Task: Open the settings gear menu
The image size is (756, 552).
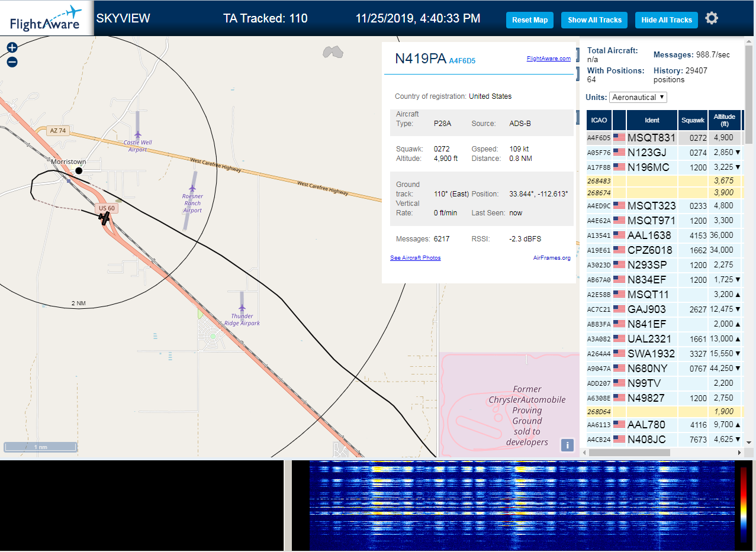Action: click(x=712, y=18)
